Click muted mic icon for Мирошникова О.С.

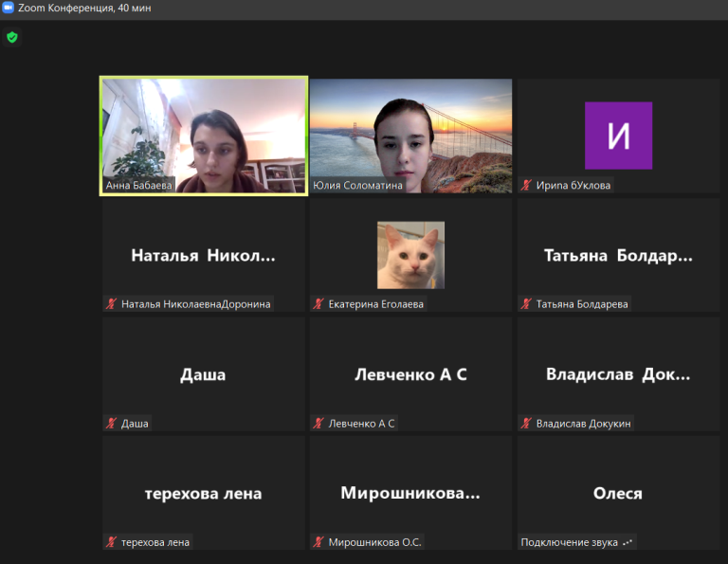(x=319, y=542)
